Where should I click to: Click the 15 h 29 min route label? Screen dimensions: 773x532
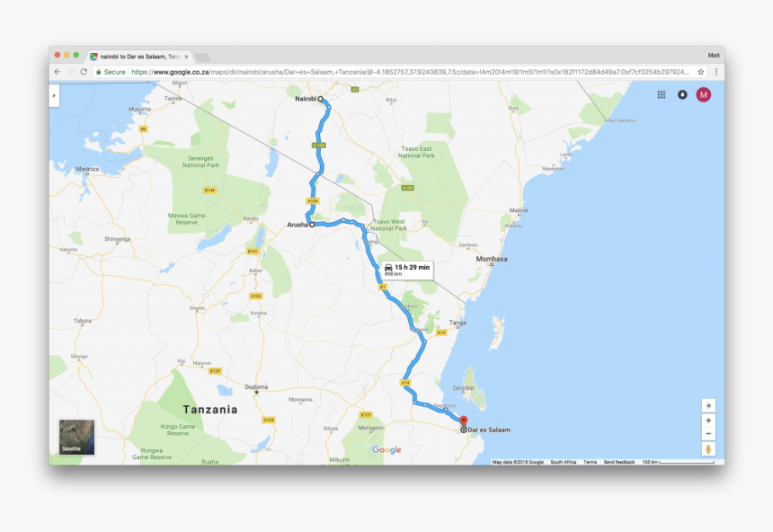[407, 270]
